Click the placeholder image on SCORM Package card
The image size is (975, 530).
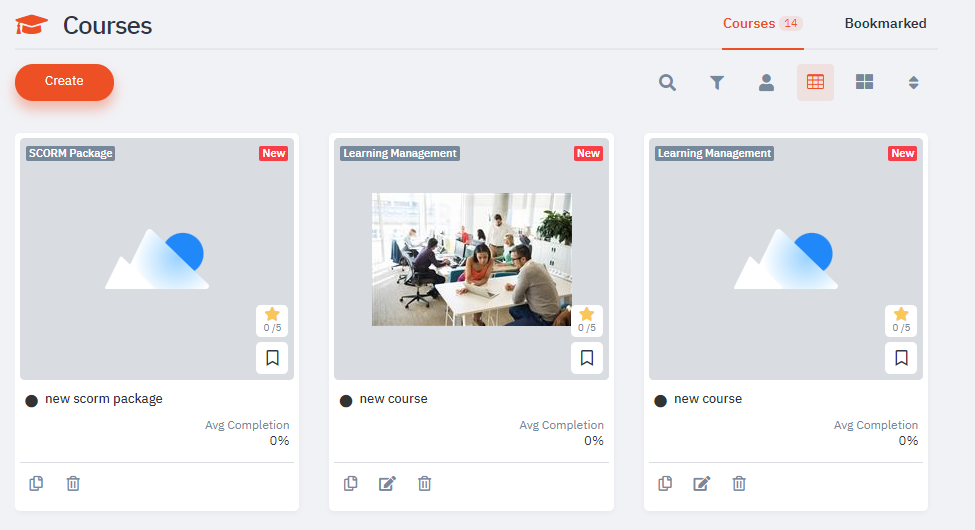[157, 259]
